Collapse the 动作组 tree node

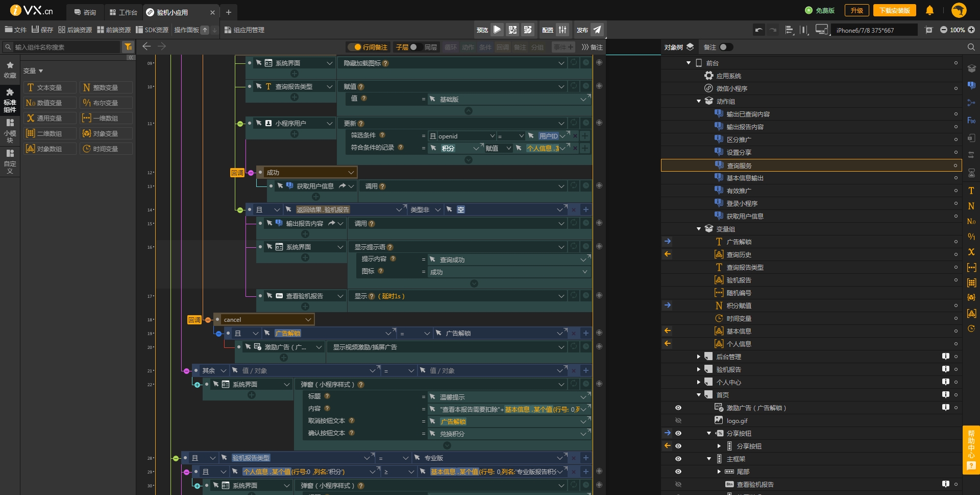coord(699,101)
